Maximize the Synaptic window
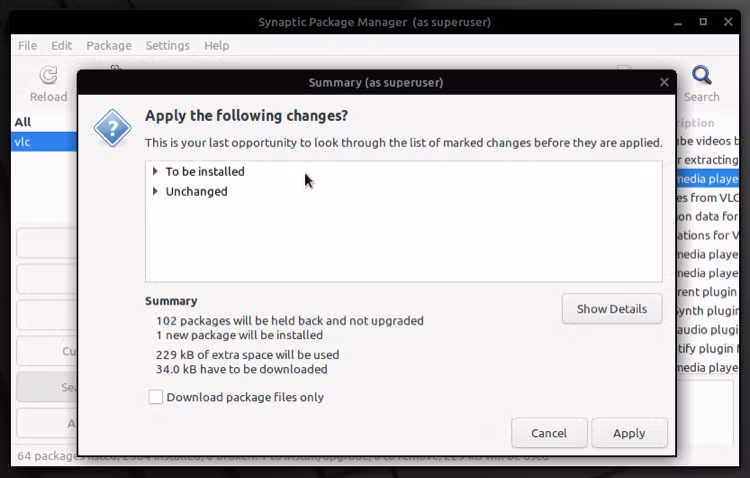Image resolution: width=750 pixels, height=478 pixels. click(x=703, y=22)
